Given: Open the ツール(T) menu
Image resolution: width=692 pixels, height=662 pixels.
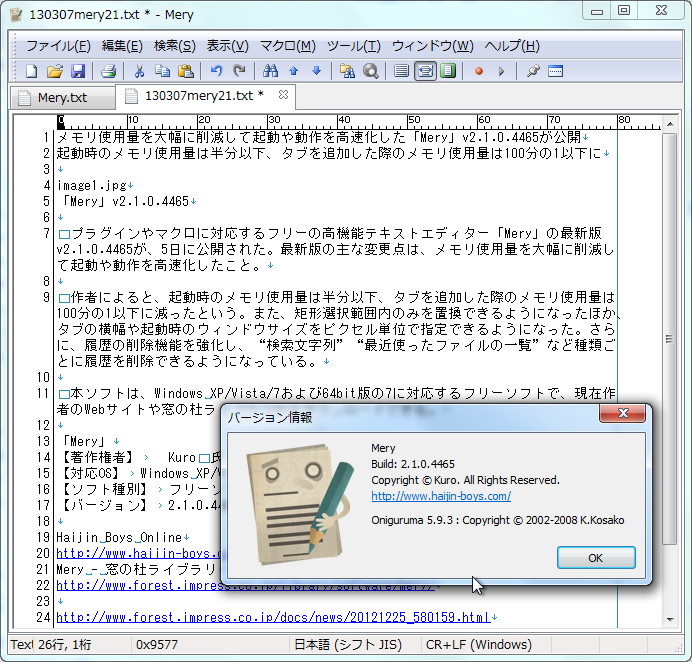Looking at the screenshot, I should [354, 46].
